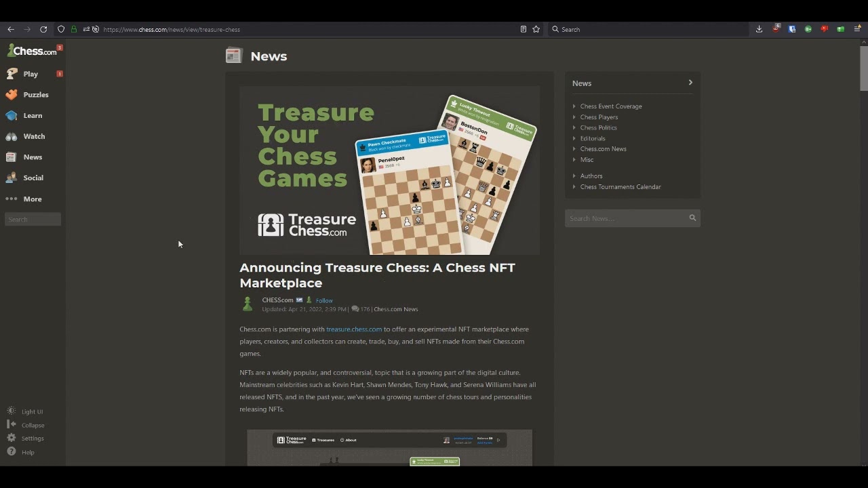The image size is (868, 488).
Task: Click the browser Search box
Action: (648, 29)
